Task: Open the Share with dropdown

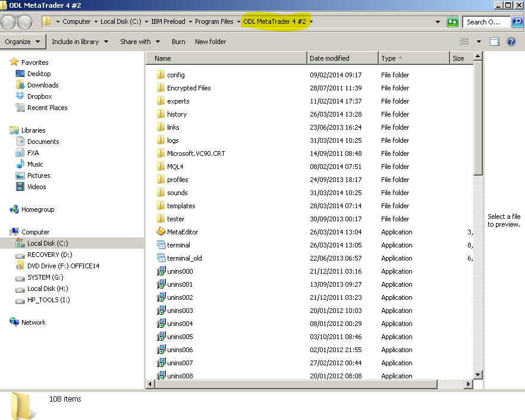Action: (x=140, y=42)
